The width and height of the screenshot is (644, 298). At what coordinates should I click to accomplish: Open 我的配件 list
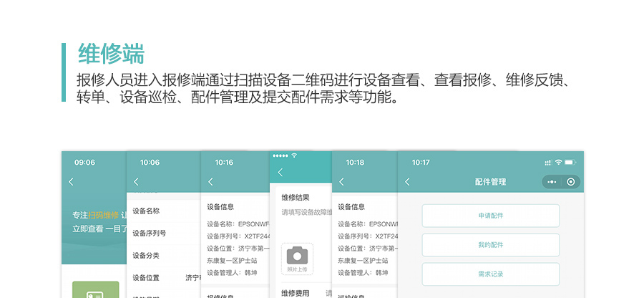[x=490, y=245]
